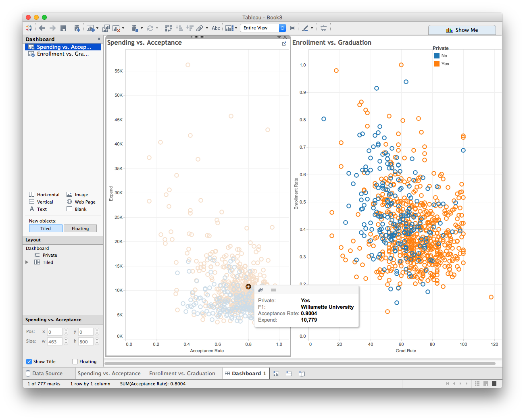Duplicate the sheet icon
Viewport: 525px width, 420px height.
[x=106, y=28]
